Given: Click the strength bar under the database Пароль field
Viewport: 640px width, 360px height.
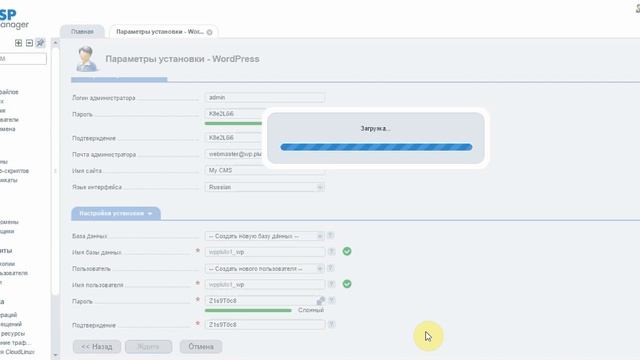Looking at the screenshot, I should (x=248, y=311).
